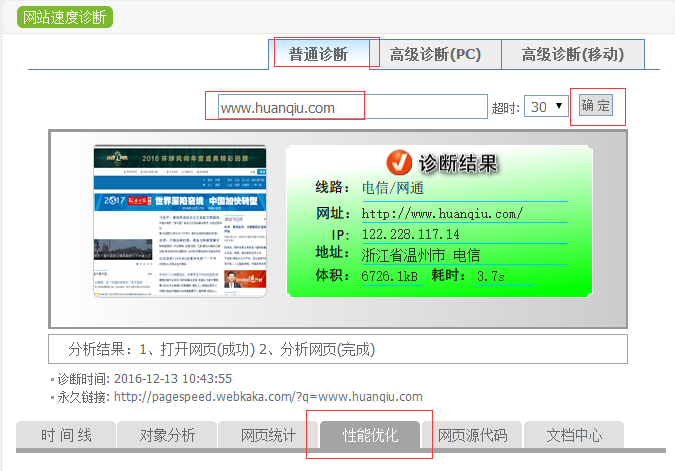The height and width of the screenshot is (471, 675).
Task: Select the 性能优化 tab
Action: [370, 435]
